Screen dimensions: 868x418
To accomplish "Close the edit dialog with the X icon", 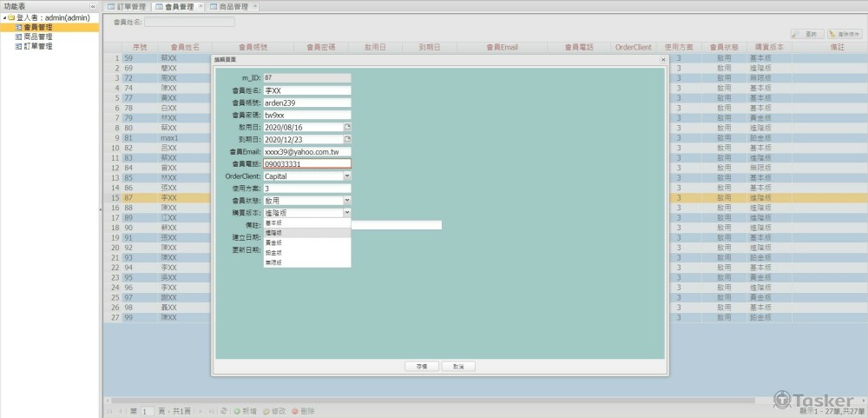I will [663, 60].
